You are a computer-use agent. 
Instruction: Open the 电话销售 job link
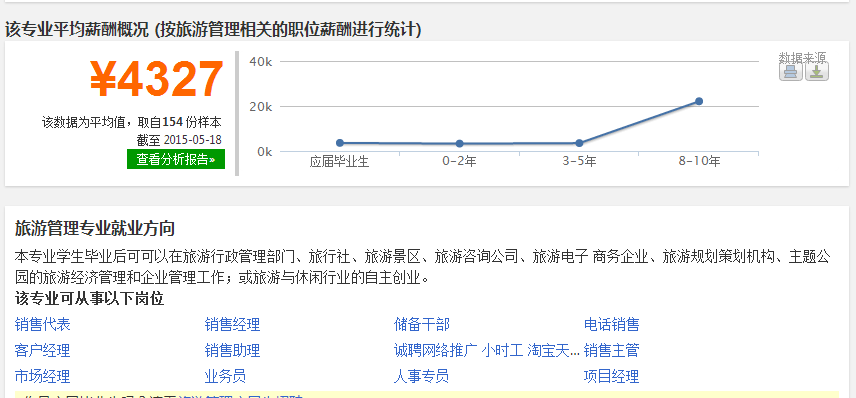pos(611,325)
